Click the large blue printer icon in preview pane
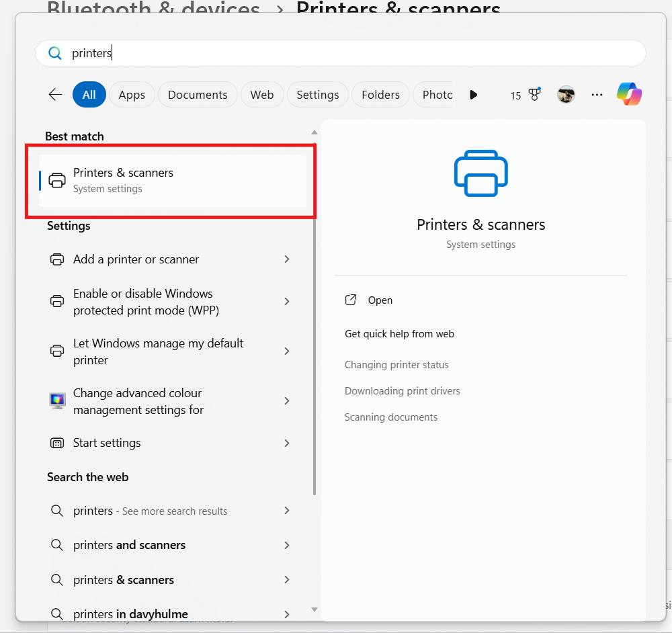This screenshot has width=672, height=633. 481,173
